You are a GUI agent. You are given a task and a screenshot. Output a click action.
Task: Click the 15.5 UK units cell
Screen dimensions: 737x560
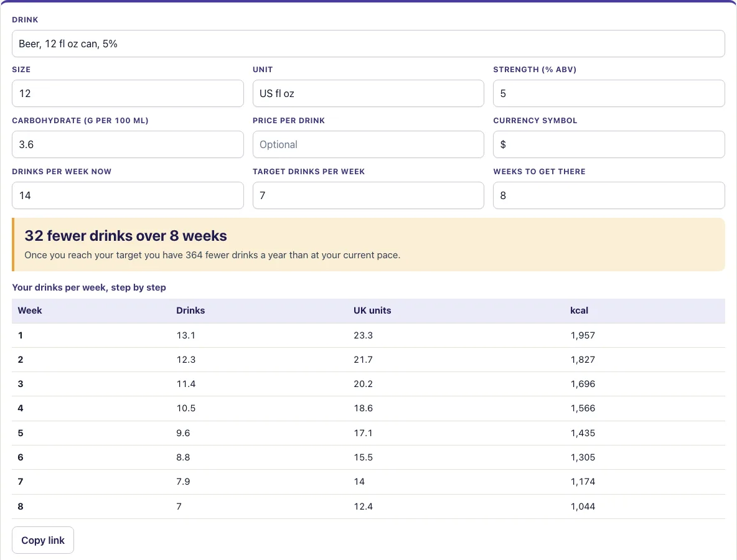(x=363, y=457)
